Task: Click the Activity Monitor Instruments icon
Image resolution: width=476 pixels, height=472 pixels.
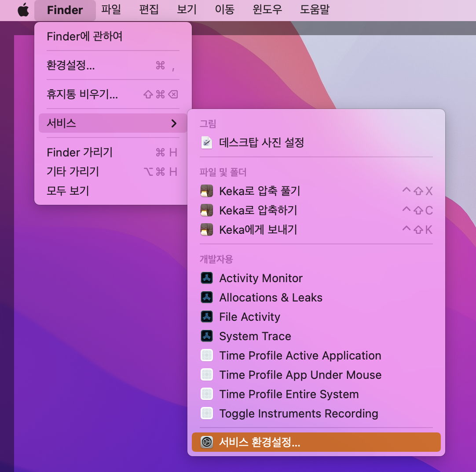Action: point(207,278)
